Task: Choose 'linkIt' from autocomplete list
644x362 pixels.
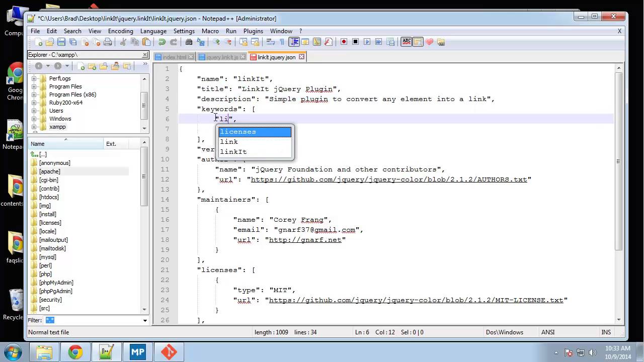Action: point(255,152)
